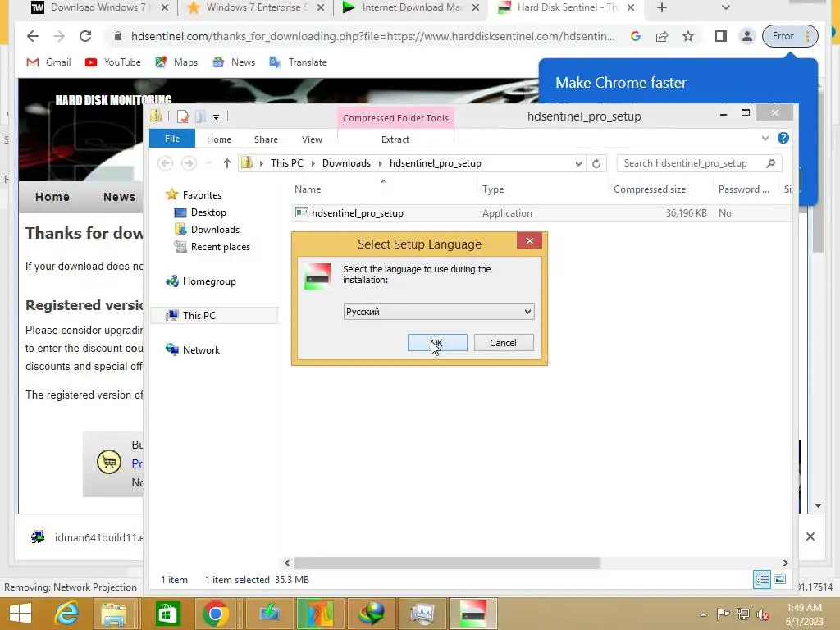This screenshot has width=840, height=630.
Task: Open a new Chrome tab
Action: 662,7
